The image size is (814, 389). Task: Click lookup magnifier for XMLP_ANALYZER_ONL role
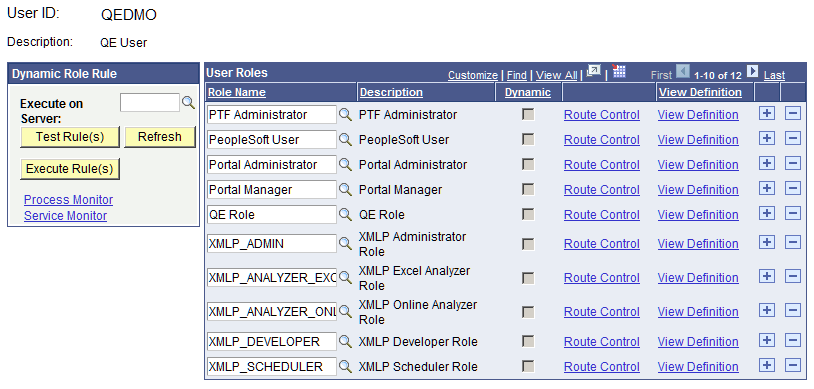coord(345,312)
